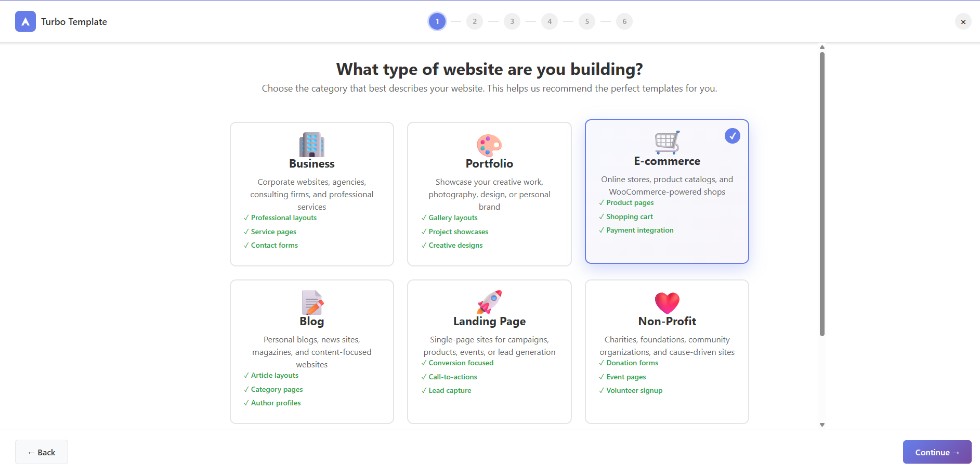The image size is (980, 473).
Task: Click the Blog notepad icon
Action: coord(312,302)
